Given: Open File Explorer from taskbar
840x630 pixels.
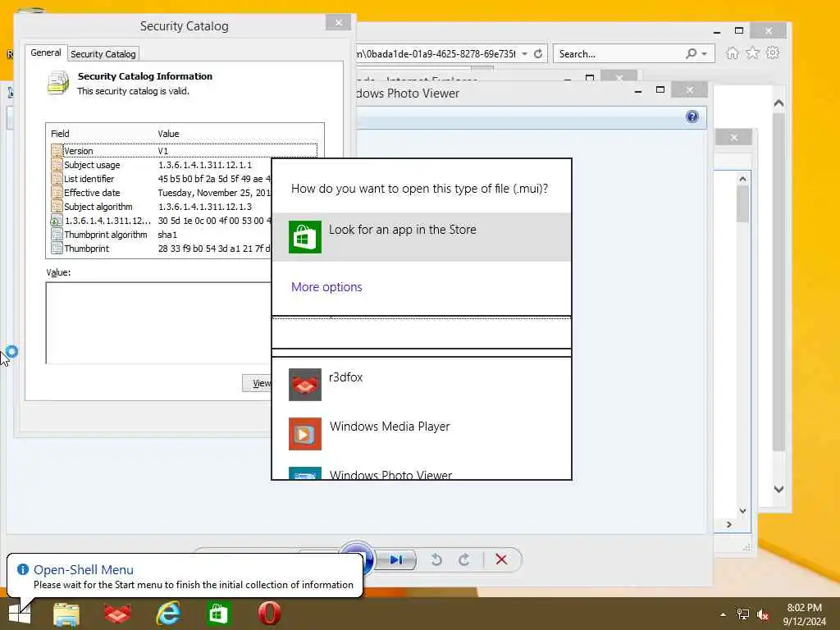Looking at the screenshot, I should coord(66,614).
